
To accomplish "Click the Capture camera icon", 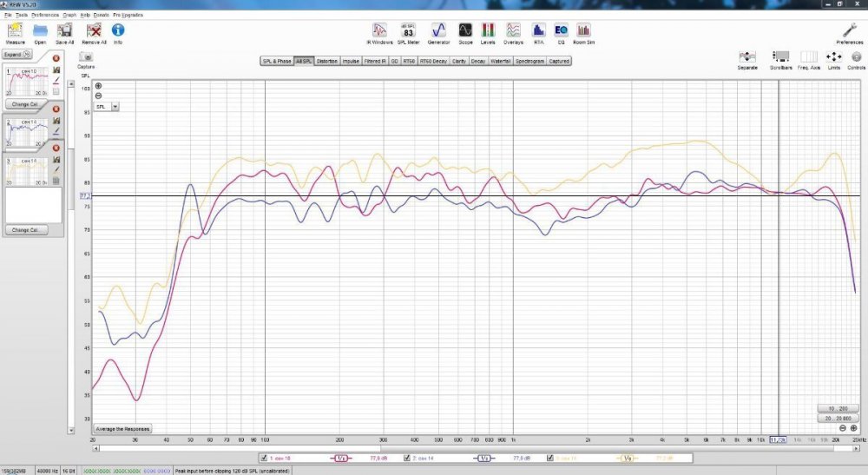I will pyautogui.click(x=86, y=57).
